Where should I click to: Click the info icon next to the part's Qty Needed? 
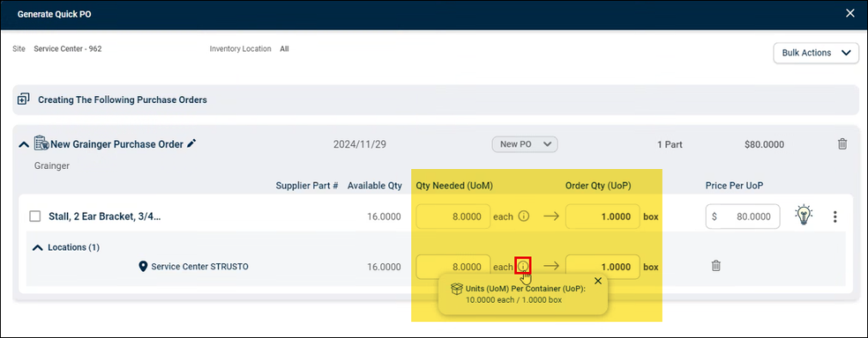click(523, 216)
